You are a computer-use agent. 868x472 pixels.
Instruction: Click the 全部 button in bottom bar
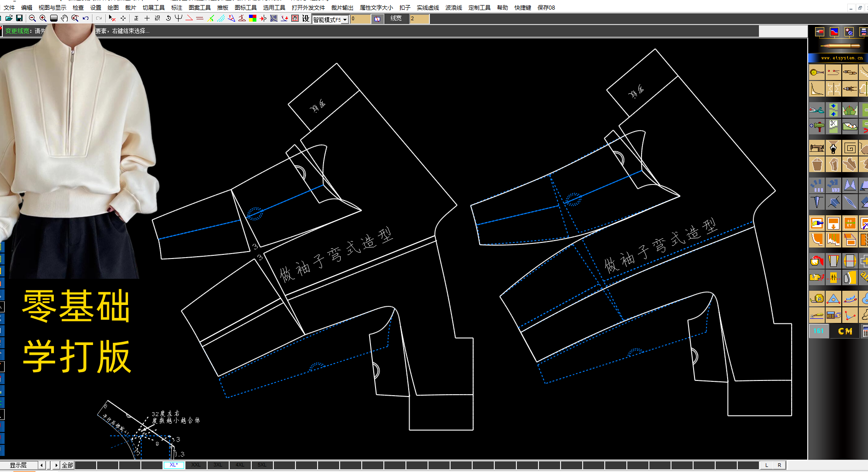point(67,465)
